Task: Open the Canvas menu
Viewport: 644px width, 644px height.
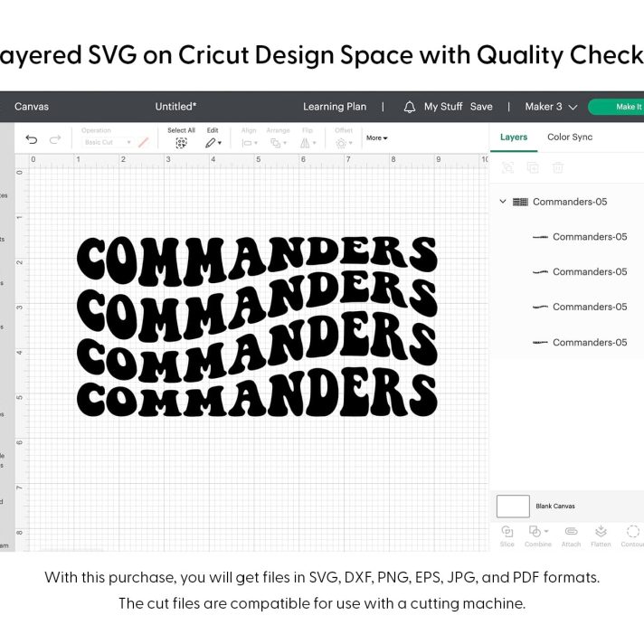Action: (32, 107)
